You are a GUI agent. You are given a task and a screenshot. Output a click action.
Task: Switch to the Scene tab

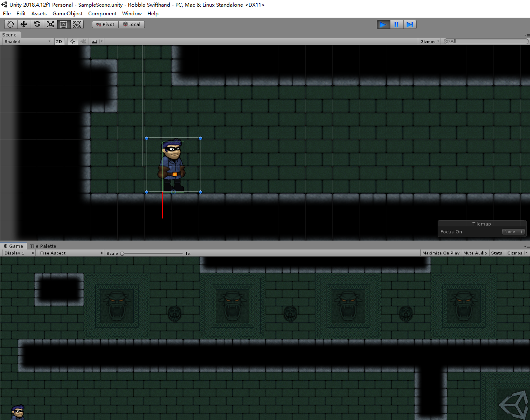(x=10, y=35)
